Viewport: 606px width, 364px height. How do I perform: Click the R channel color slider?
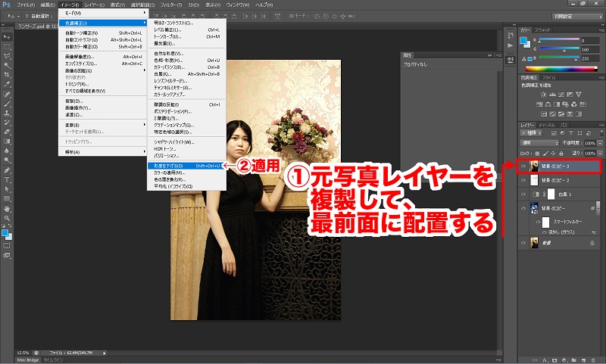559,40
